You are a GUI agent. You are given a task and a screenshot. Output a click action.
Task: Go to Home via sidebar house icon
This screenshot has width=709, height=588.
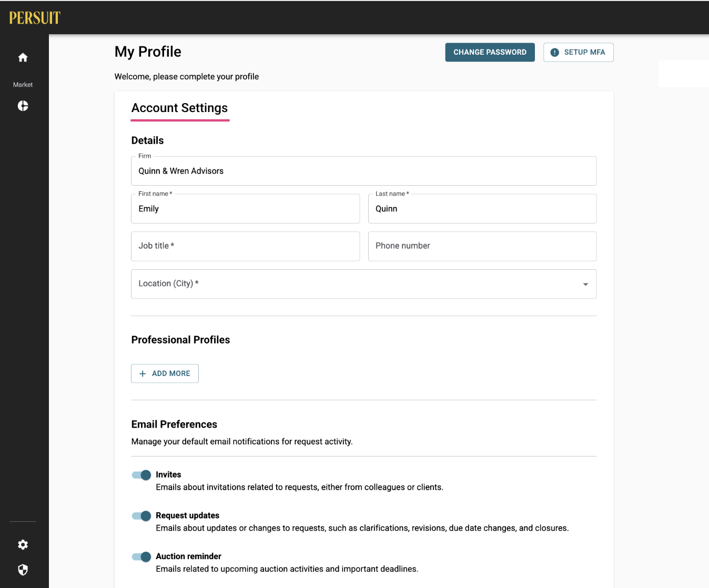(23, 57)
